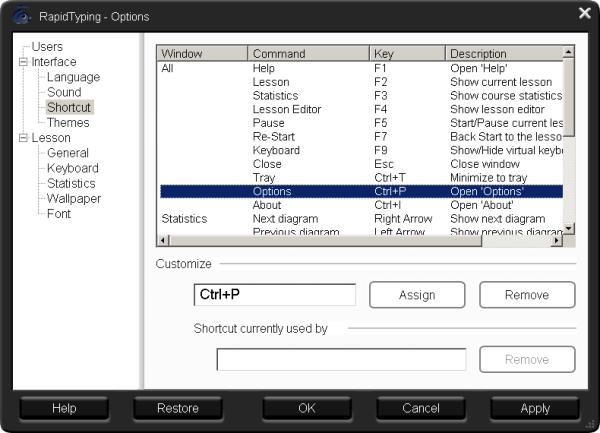Sort by the Command column header
The width and height of the screenshot is (600, 433).
308,54
